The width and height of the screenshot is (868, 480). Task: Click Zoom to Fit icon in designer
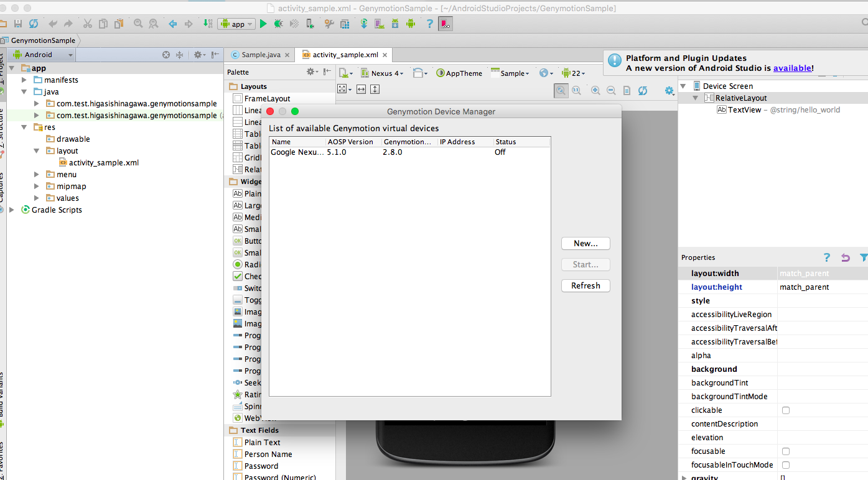(x=561, y=90)
